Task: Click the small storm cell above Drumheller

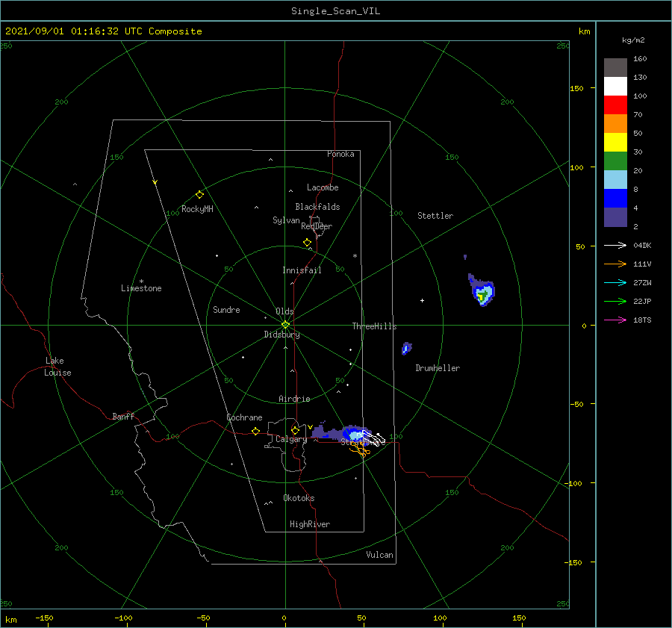Action: [406, 348]
